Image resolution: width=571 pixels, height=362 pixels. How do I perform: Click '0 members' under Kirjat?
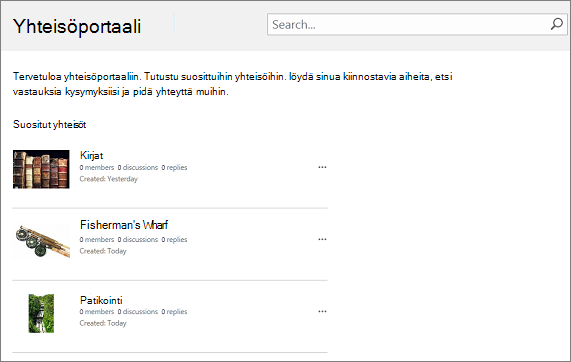click(97, 168)
